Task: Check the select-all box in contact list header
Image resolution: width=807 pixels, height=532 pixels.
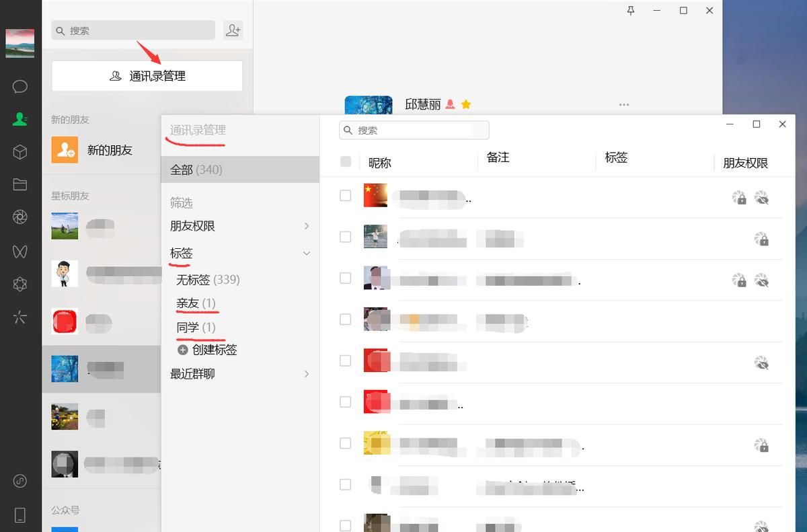Action: (x=346, y=161)
